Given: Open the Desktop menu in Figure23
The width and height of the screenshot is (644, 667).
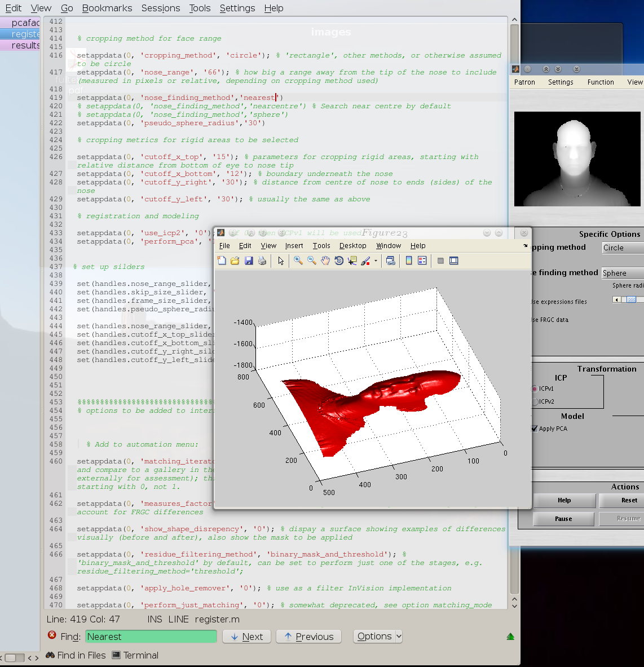Looking at the screenshot, I should tap(352, 245).
